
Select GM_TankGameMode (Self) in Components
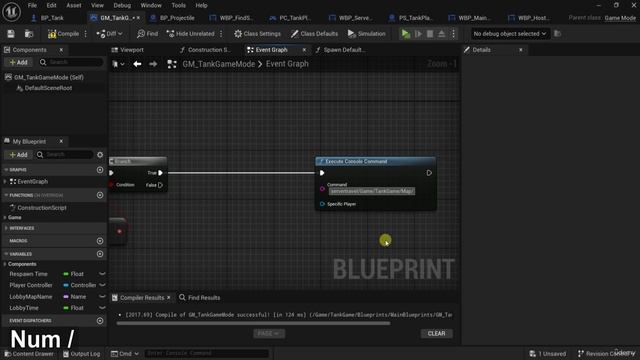(x=49, y=78)
